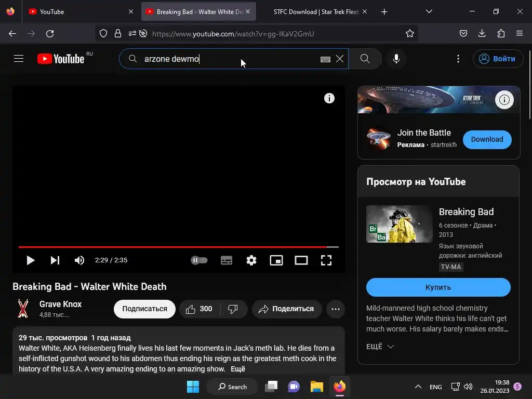Bookmark this page with star

(x=409, y=33)
